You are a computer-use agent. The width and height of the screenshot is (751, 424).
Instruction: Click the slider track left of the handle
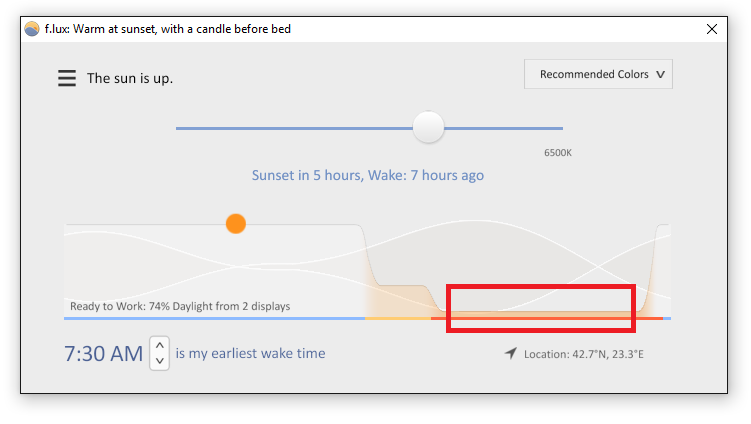pos(295,128)
